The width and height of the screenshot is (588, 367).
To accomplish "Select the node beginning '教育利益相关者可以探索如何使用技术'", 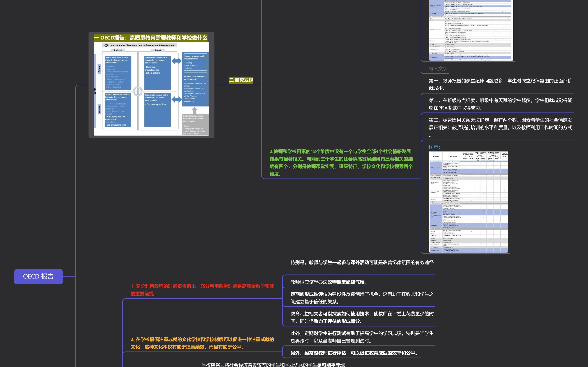I will pyautogui.click(x=362, y=317).
